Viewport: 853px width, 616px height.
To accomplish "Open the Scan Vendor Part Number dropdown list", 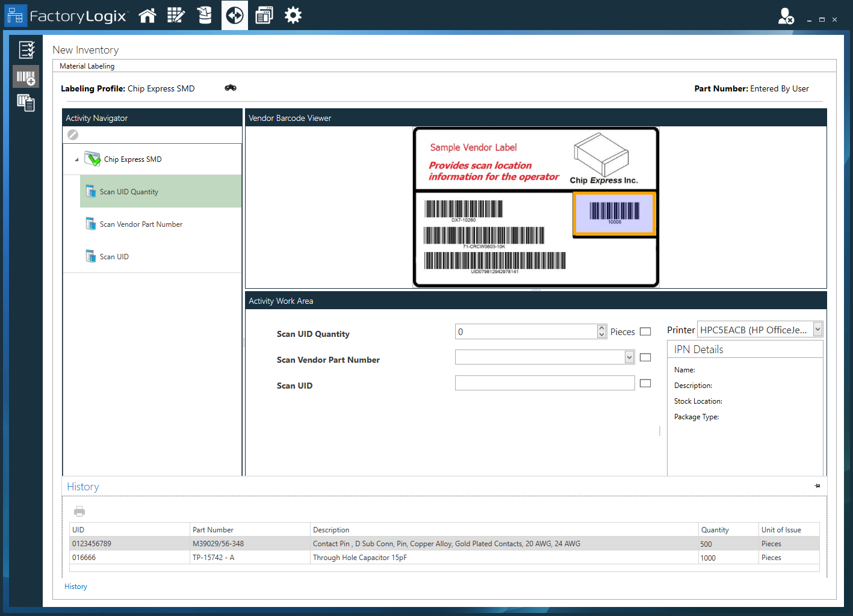I will [x=628, y=357].
